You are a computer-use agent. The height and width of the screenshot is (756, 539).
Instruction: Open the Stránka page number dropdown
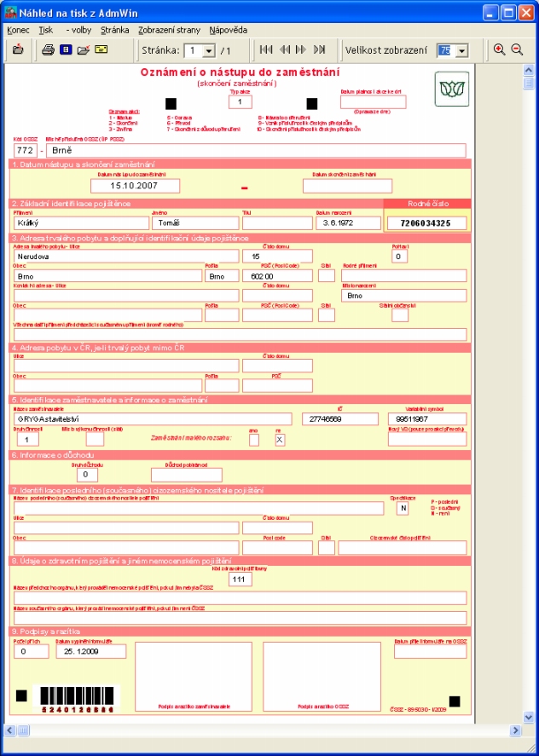[x=209, y=50]
